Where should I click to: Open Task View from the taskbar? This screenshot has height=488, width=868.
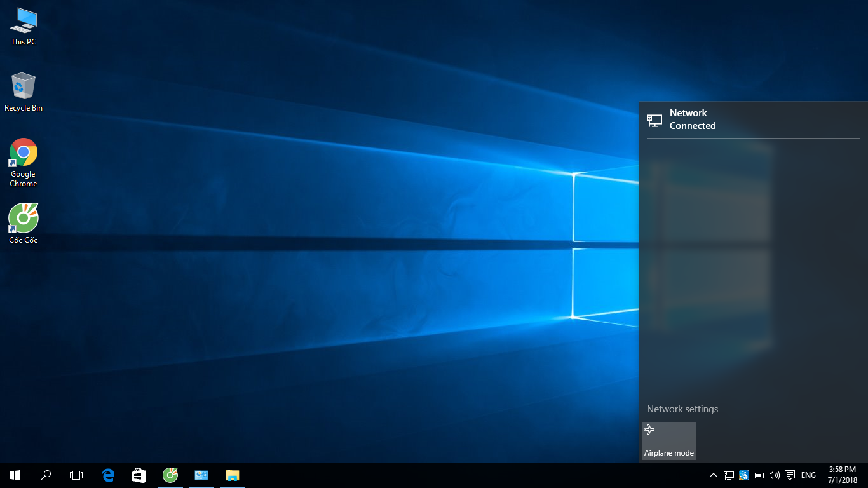76,475
